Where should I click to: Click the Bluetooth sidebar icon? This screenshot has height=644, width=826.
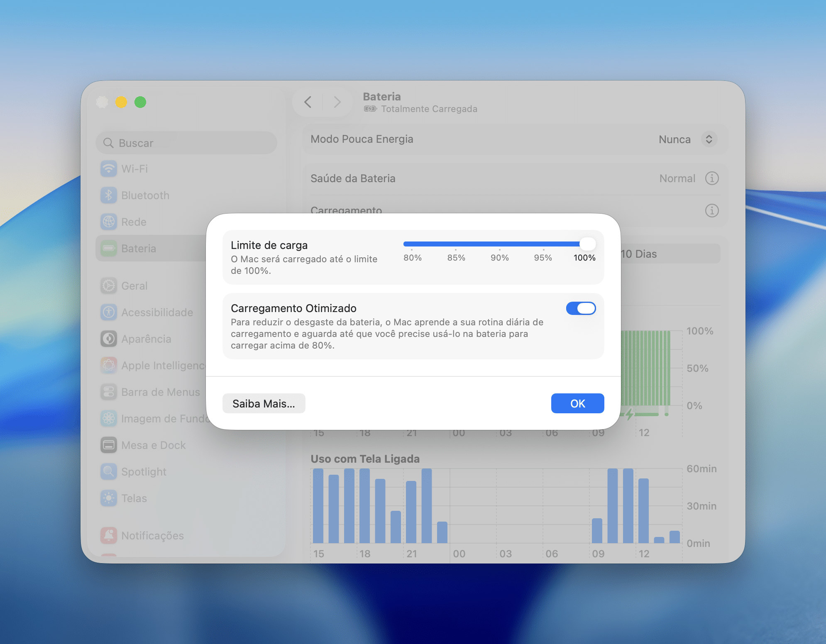[109, 195]
